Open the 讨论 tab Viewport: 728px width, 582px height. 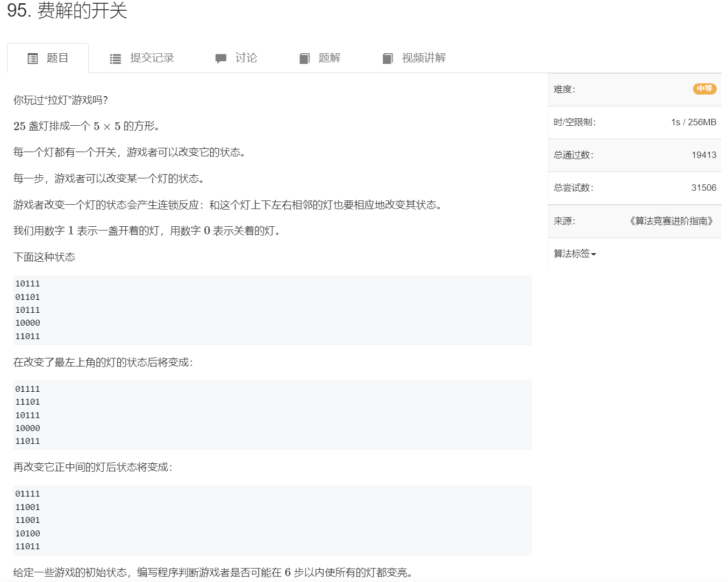[x=236, y=58]
